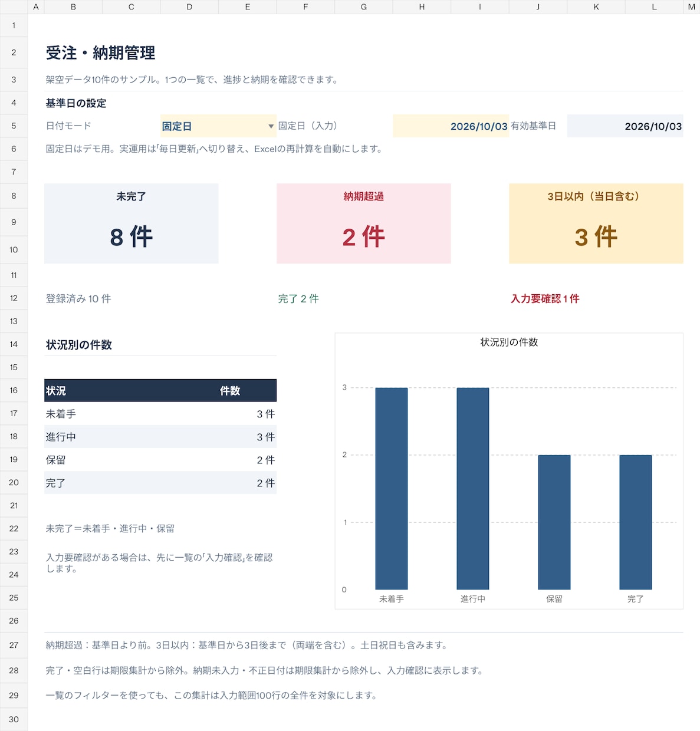Select column F header
The height and width of the screenshot is (731, 700).
click(305, 7)
